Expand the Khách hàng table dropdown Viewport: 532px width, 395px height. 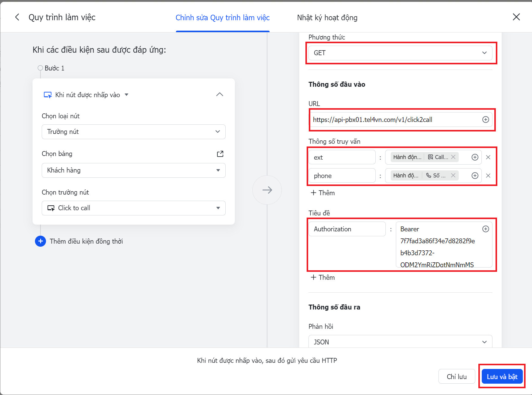pyautogui.click(x=134, y=170)
